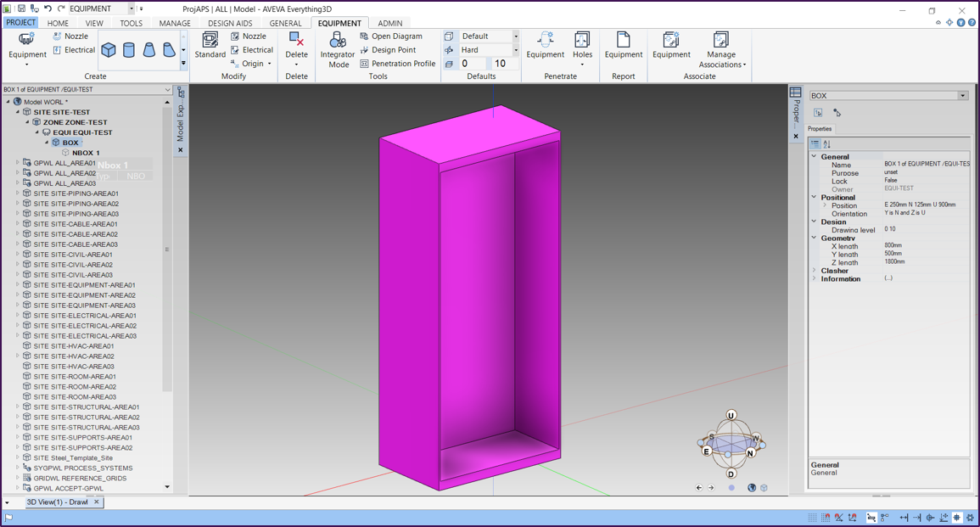This screenshot has height=527, width=980.
Task: Select the Design Point tool
Action: tap(388, 50)
